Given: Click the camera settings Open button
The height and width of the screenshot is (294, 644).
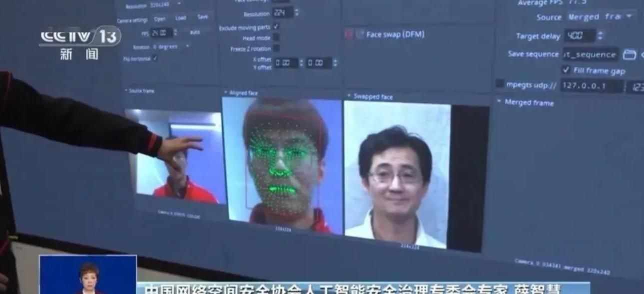Looking at the screenshot, I should pos(159,19).
